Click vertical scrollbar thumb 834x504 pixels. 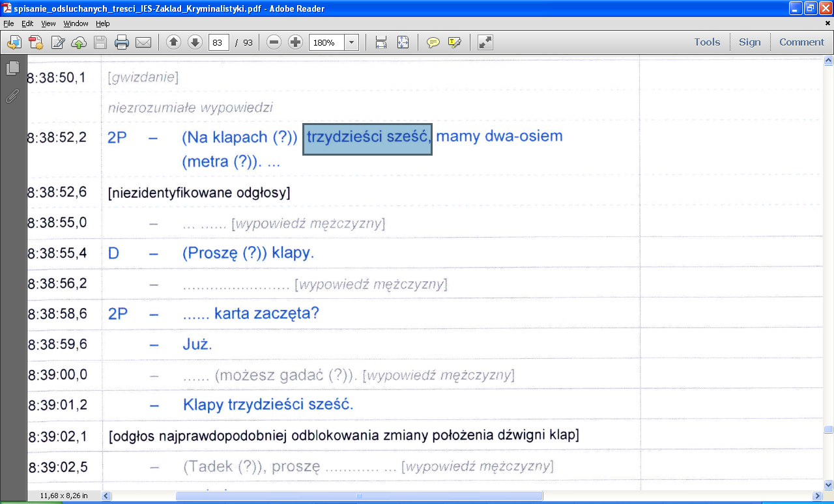click(828, 429)
